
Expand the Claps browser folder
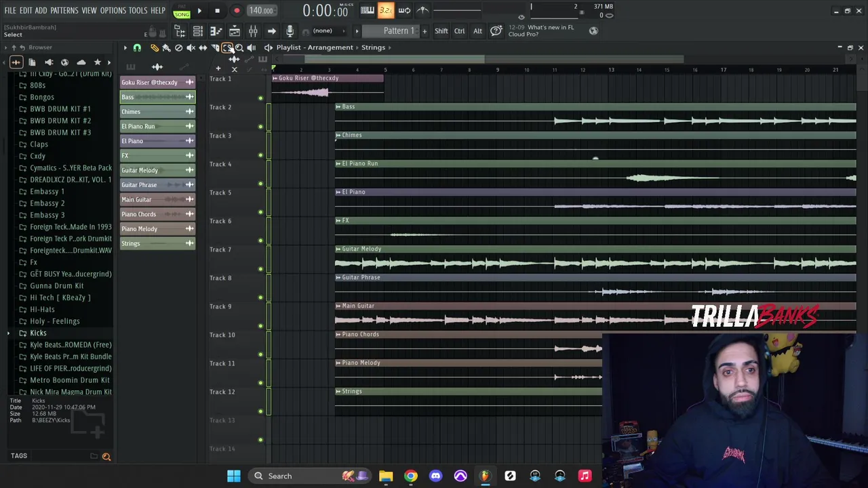39,144
